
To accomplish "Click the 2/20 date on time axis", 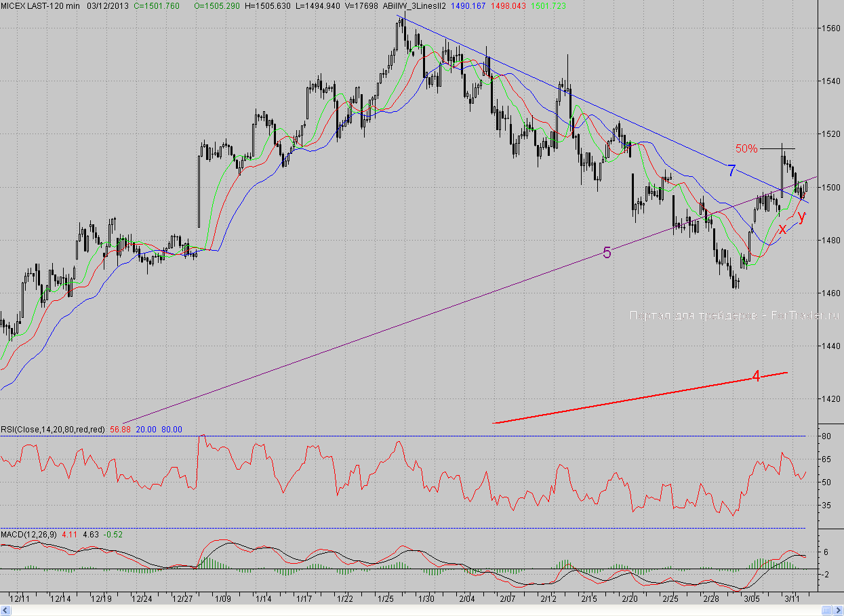I will pyautogui.click(x=630, y=598).
